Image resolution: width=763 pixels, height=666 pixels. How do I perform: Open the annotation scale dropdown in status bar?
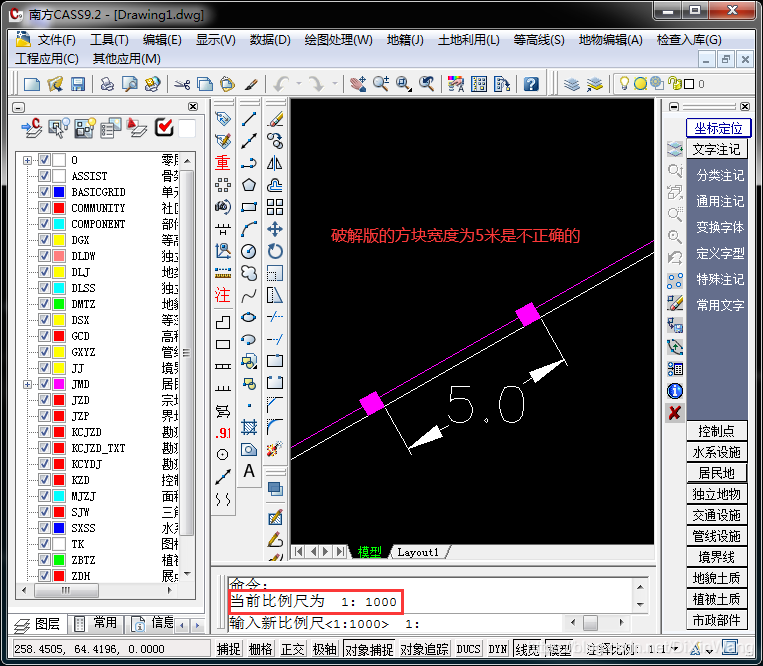point(674,649)
